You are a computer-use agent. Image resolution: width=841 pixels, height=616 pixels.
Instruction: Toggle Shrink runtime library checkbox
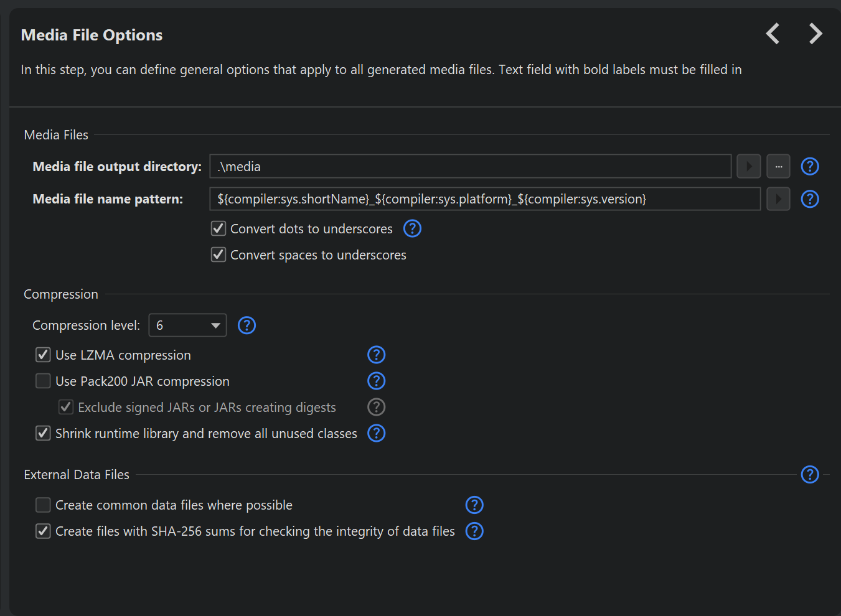43,433
